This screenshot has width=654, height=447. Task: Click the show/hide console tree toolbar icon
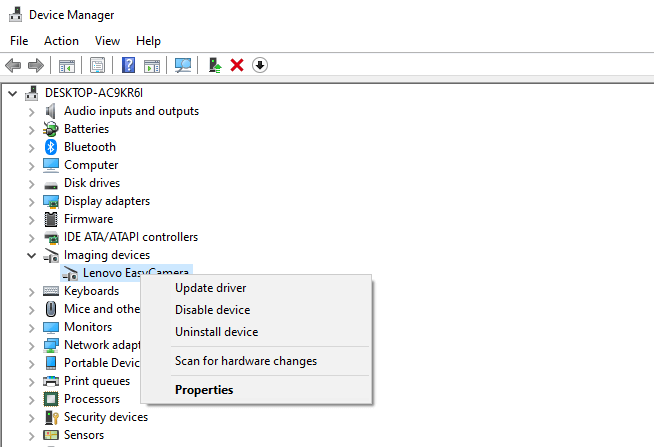tap(67, 65)
